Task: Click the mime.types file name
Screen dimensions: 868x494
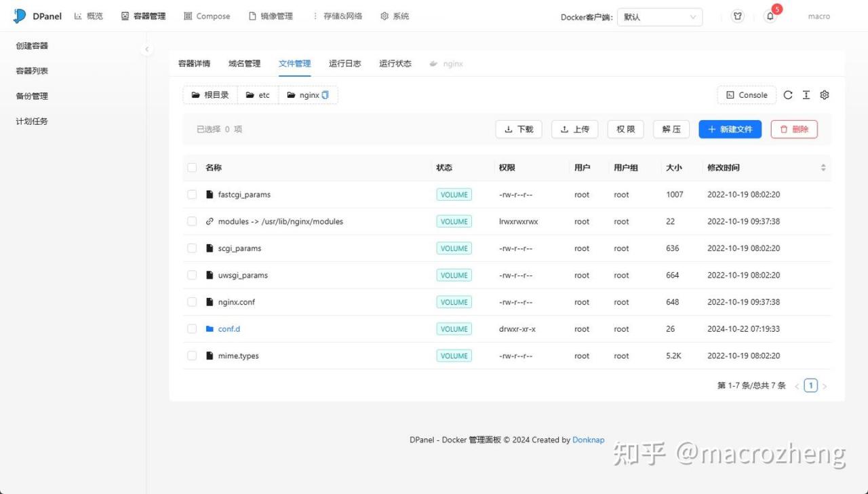Action: click(239, 356)
